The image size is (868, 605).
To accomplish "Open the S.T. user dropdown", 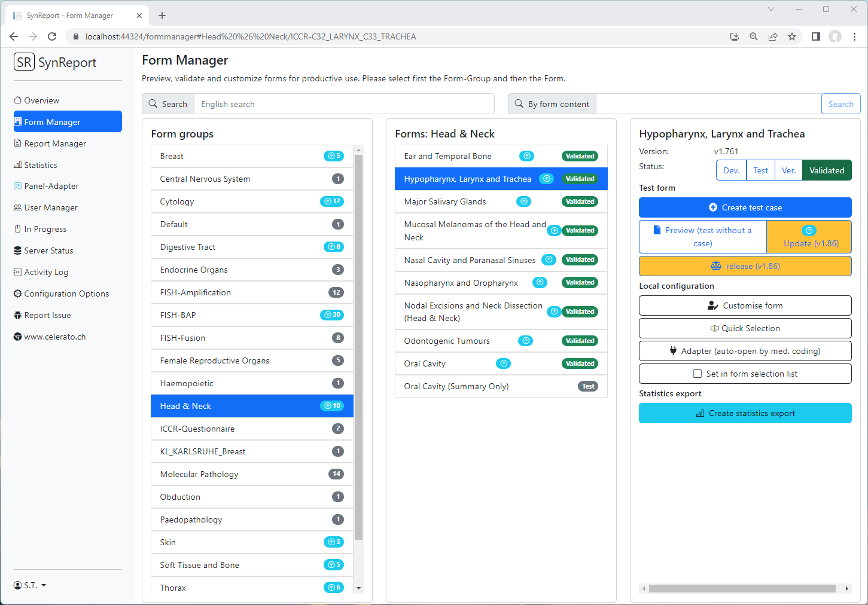I will 30,585.
